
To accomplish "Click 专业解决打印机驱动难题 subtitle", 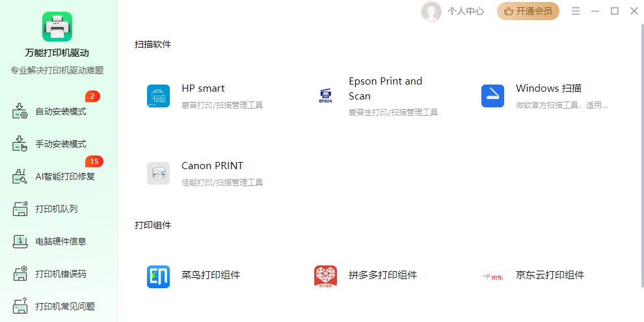I will [57, 71].
